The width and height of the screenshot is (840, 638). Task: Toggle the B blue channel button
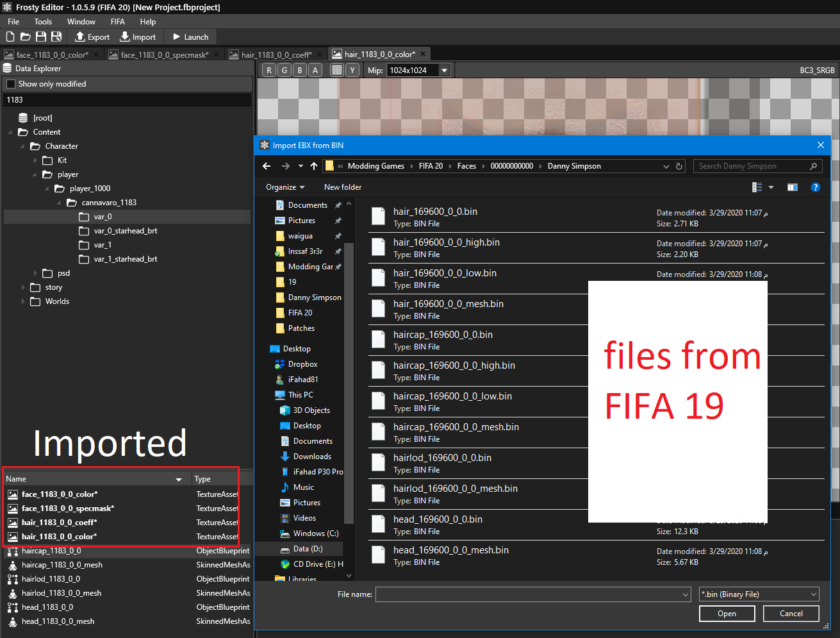[x=300, y=70]
